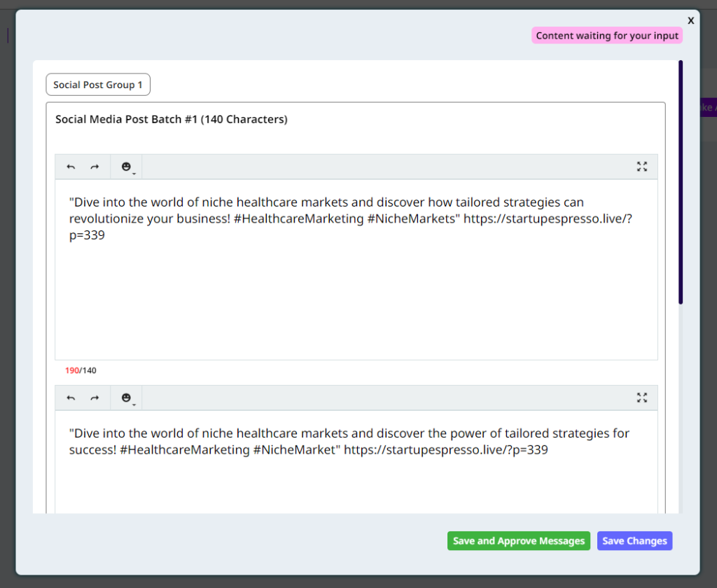Click Redo in the second post editor
Screen dimensions: 717x588
[95, 398]
